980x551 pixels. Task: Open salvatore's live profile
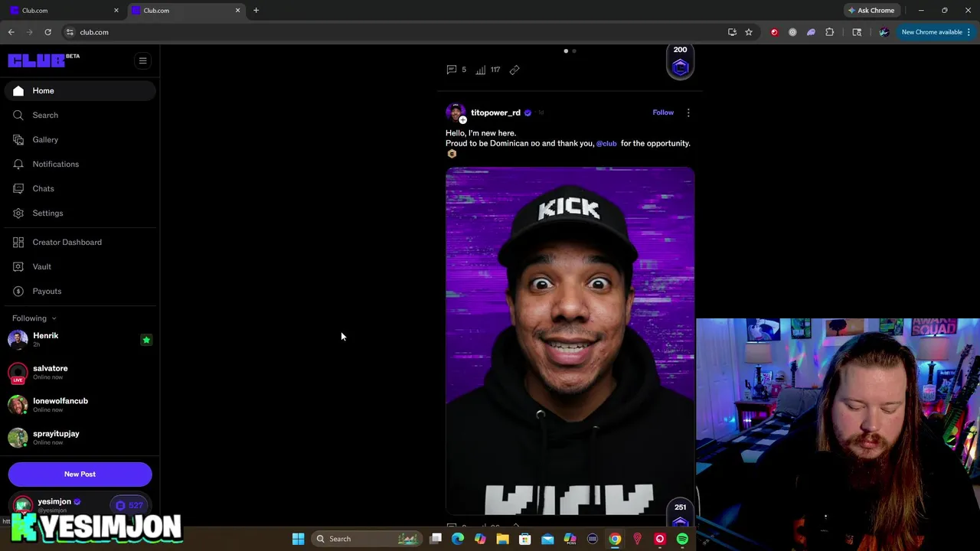[80, 372]
